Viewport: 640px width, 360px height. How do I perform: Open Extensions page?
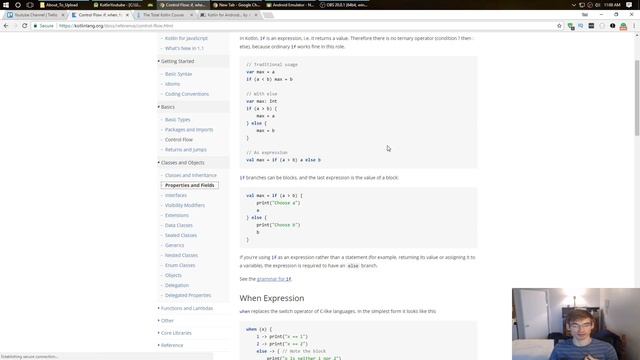tap(177, 215)
